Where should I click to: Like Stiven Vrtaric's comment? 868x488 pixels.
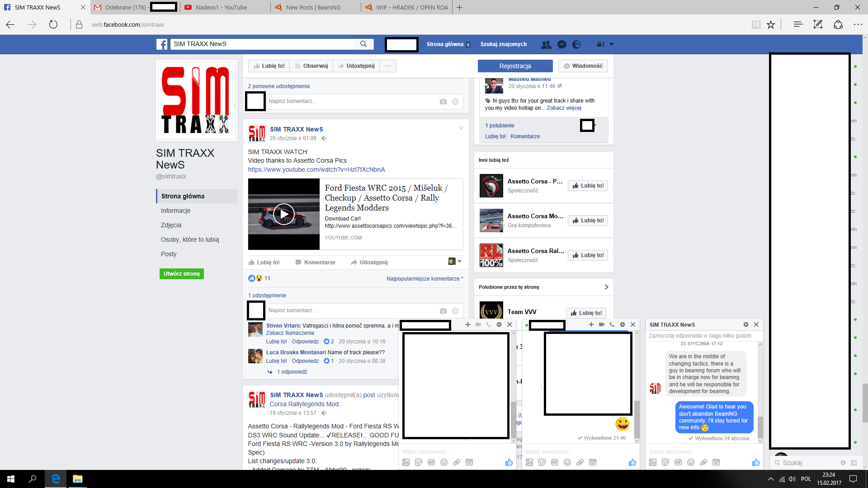pyautogui.click(x=276, y=342)
